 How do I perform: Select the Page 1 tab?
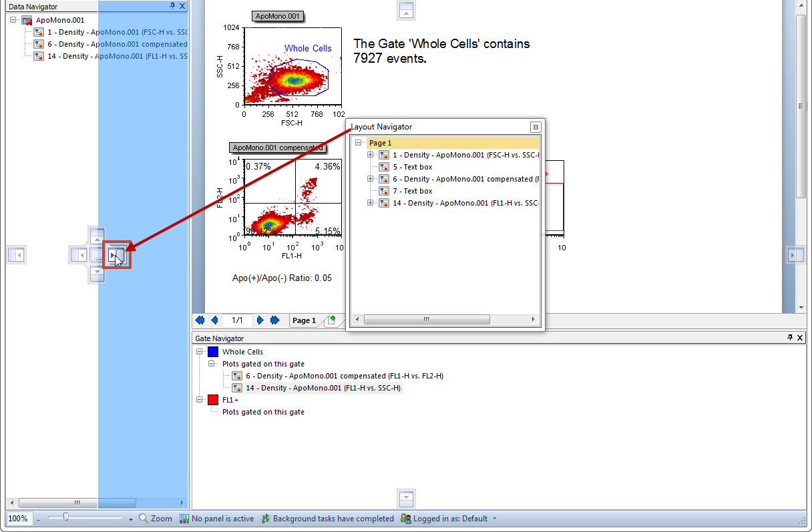click(304, 320)
